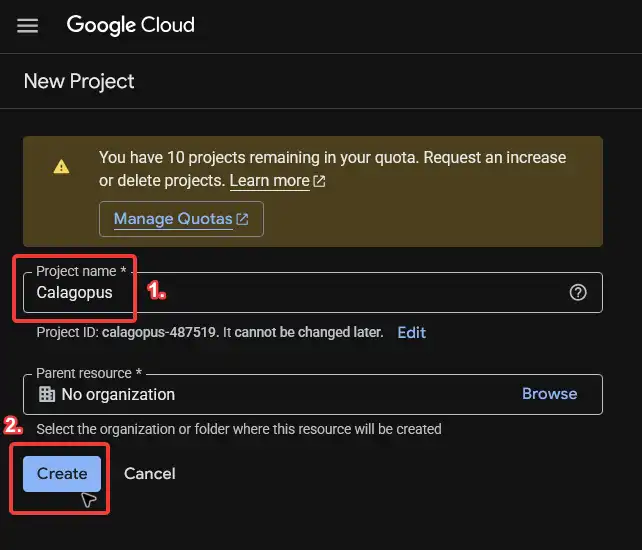Screen dimensions: 642x550
Task: Click the parent resource helper text
Action: tap(238, 429)
